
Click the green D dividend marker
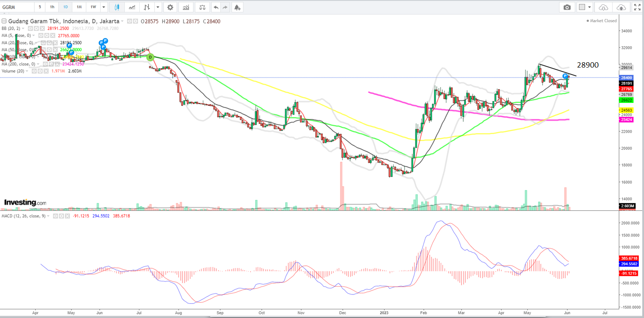coord(150,57)
